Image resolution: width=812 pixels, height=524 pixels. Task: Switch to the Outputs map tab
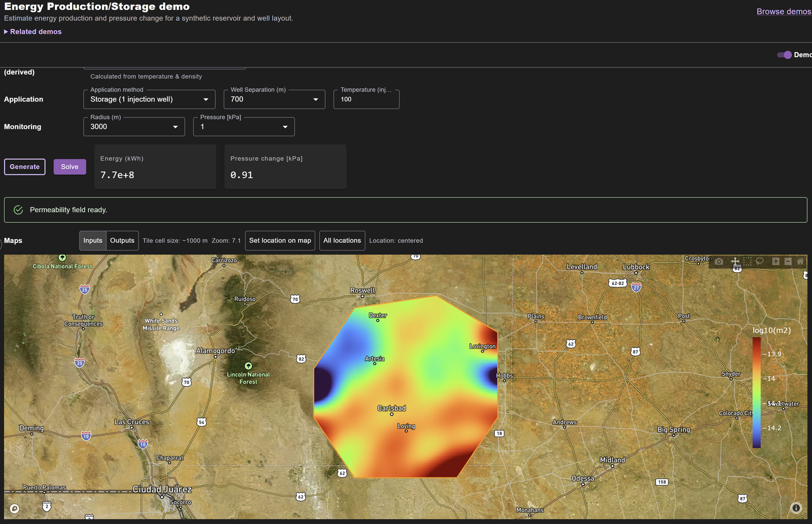coord(122,240)
